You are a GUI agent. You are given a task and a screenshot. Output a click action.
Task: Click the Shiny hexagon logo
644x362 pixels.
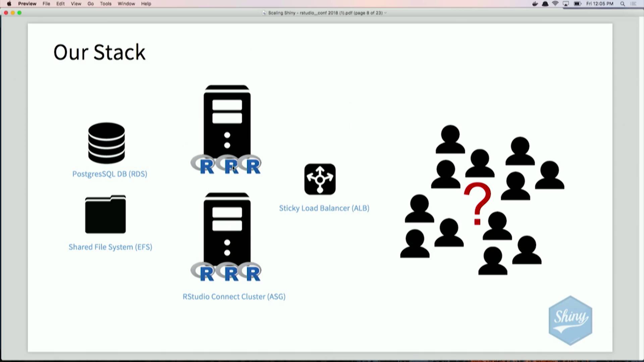570,320
